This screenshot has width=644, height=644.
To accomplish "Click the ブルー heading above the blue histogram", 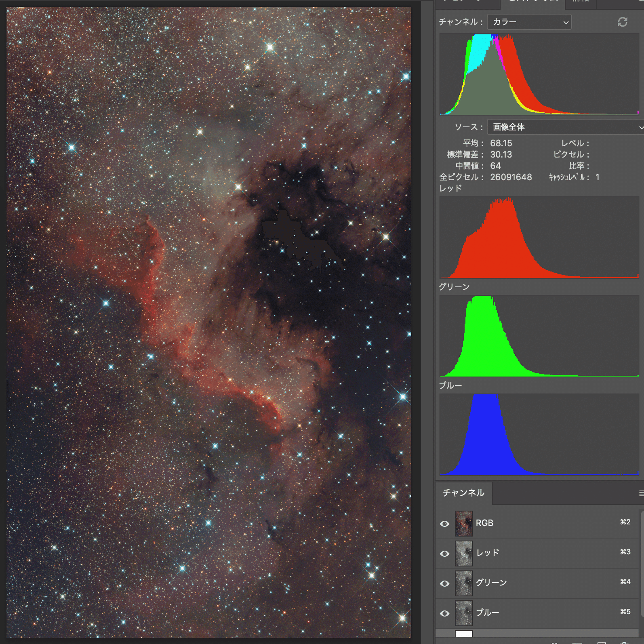I will pos(450,385).
